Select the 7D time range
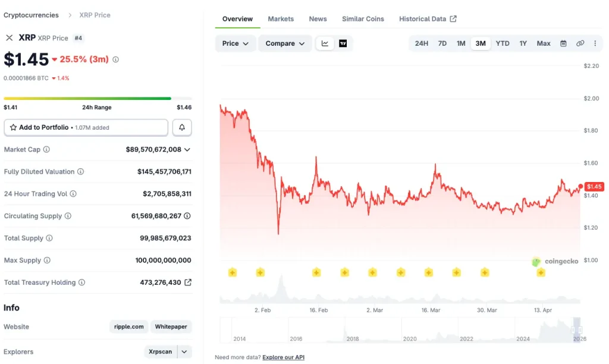Screen dimensions: 609x364 coord(442,43)
